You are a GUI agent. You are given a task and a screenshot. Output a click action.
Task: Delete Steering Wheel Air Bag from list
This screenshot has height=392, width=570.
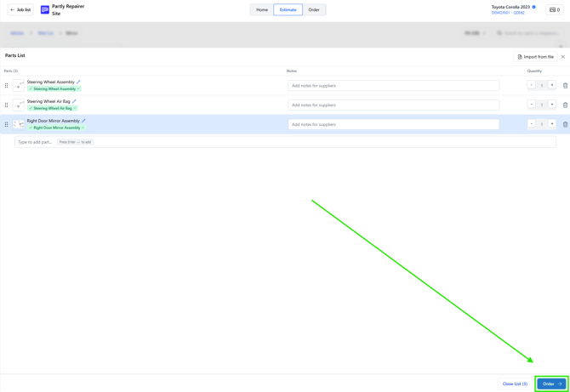pos(565,105)
